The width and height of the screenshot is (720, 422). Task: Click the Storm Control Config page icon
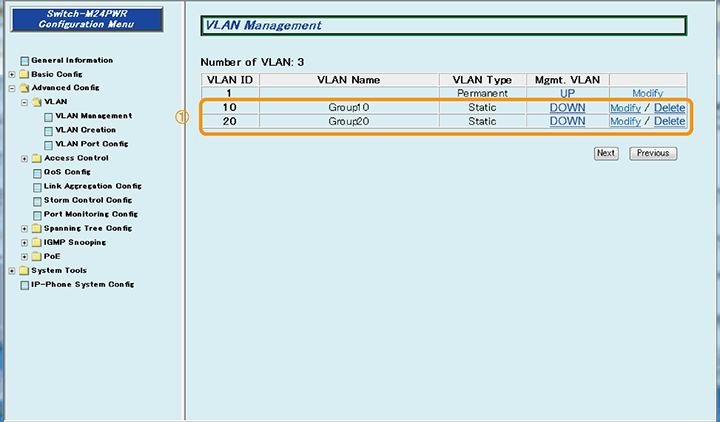(37, 200)
